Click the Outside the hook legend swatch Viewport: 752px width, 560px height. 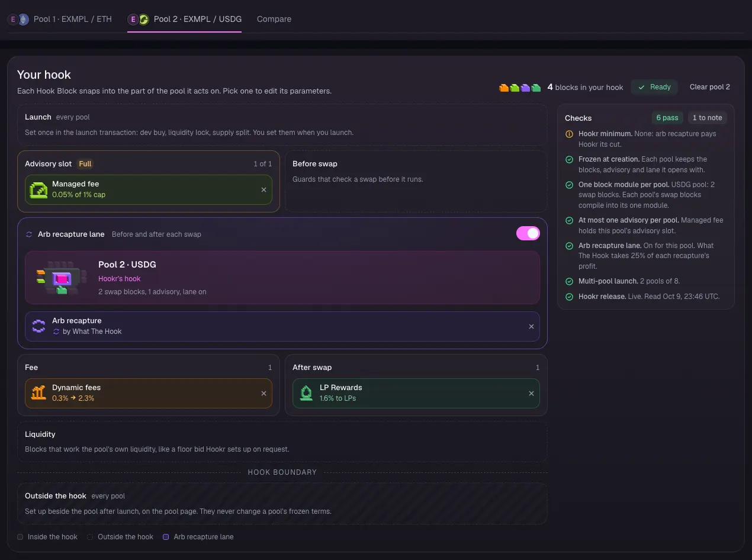pyautogui.click(x=90, y=537)
